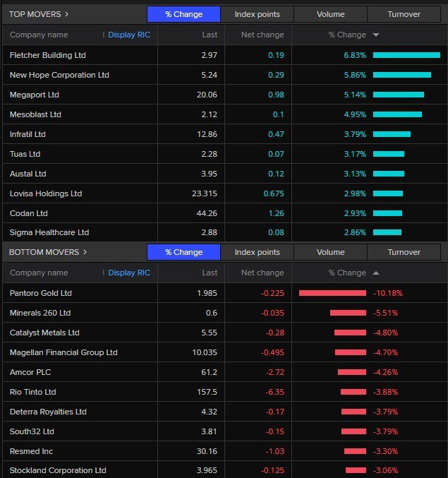This screenshot has height=478, width=448.
Task: Sort Bottom Movers by Last column header
Action: tap(210, 273)
